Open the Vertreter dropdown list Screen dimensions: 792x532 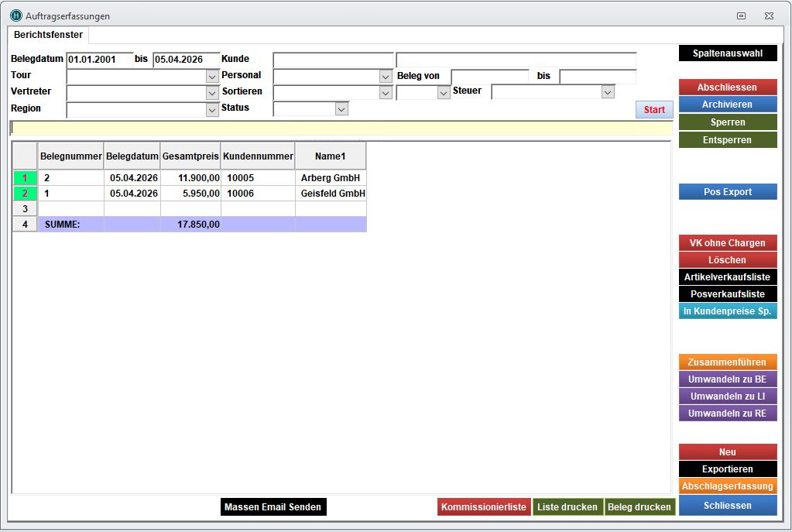[x=212, y=93]
